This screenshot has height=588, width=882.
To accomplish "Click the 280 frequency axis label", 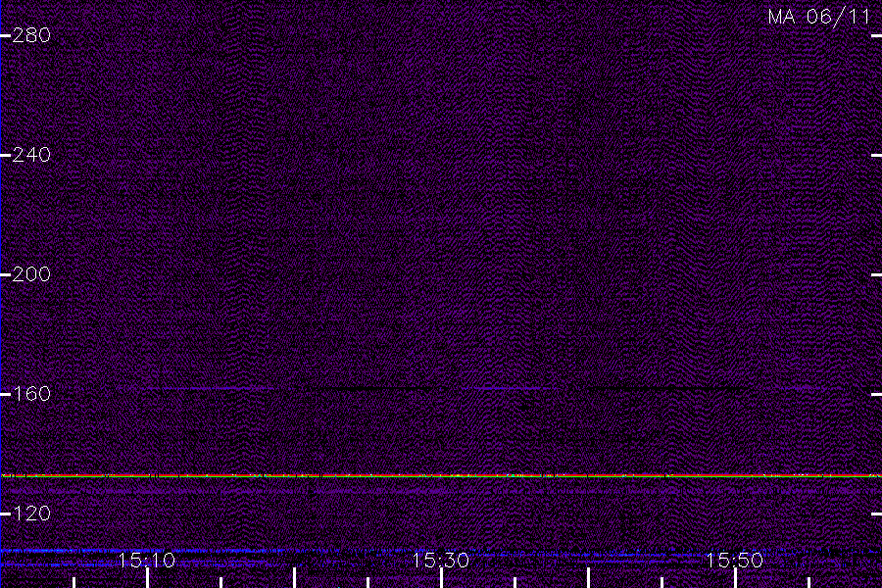I will [x=31, y=35].
